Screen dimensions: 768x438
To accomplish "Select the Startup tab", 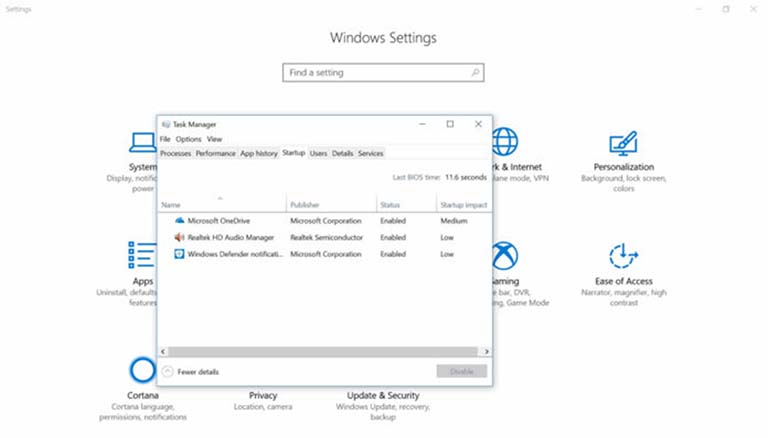I will (293, 153).
